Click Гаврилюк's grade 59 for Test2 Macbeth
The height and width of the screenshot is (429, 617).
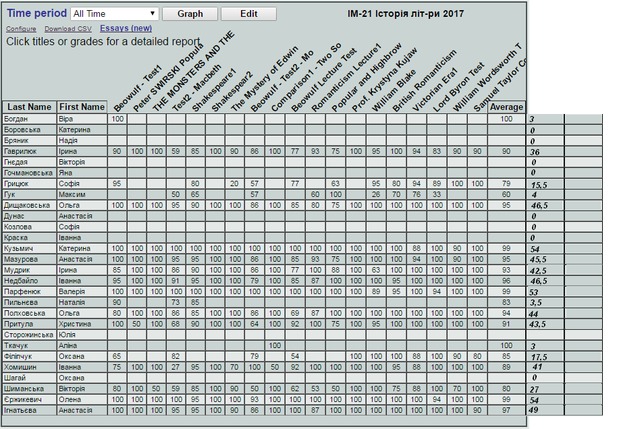[175, 151]
